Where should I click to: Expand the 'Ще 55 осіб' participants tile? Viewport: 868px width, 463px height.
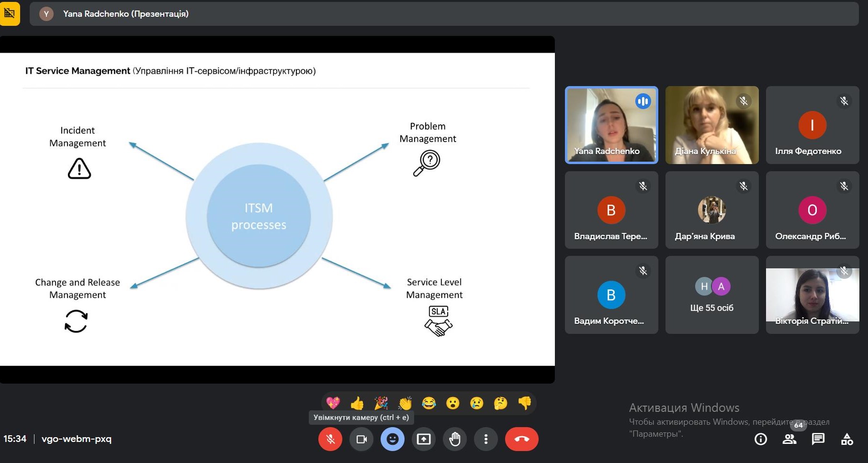(x=712, y=295)
